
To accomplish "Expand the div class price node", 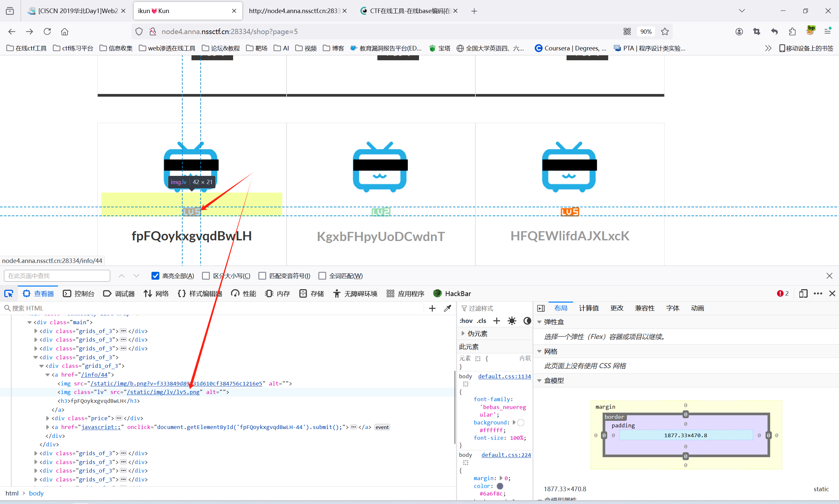I will pos(48,418).
